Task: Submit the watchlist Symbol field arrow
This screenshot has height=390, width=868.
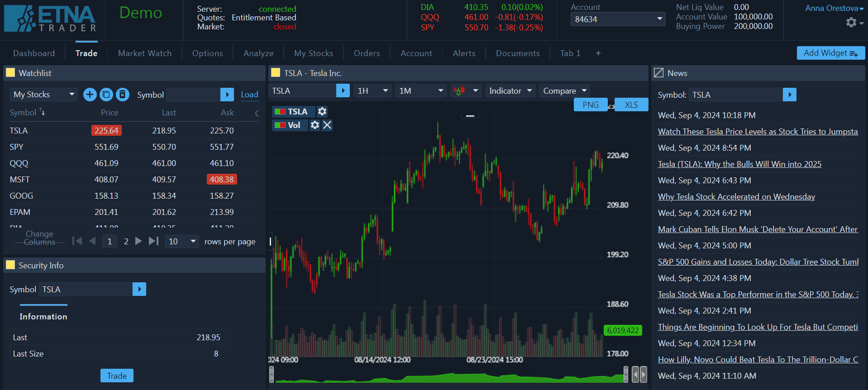Action: click(227, 95)
